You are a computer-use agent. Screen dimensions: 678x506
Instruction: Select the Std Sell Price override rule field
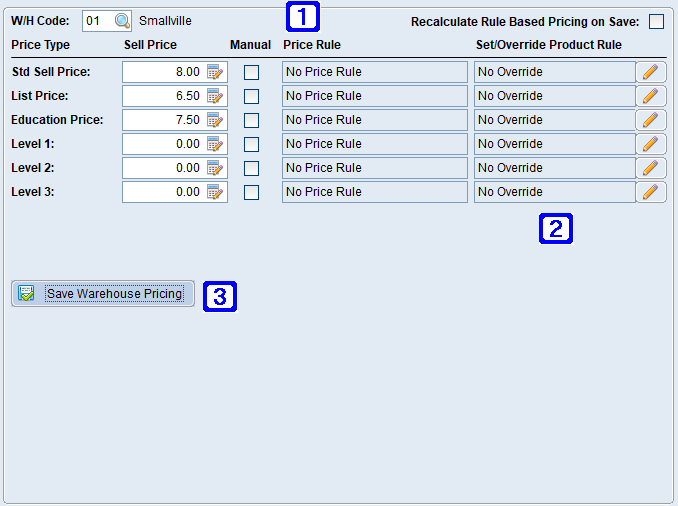tap(554, 72)
